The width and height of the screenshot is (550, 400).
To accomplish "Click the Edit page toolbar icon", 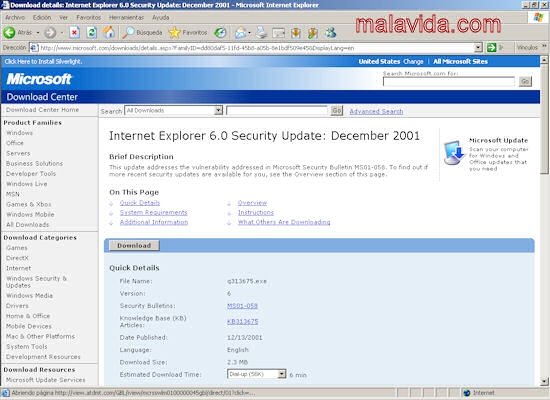I will pyautogui.click(x=279, y=33).
